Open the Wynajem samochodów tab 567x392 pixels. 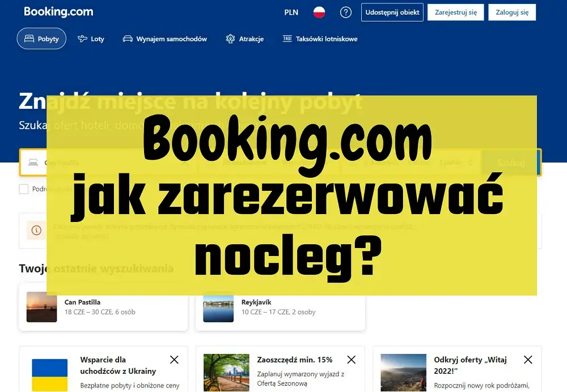165,39
